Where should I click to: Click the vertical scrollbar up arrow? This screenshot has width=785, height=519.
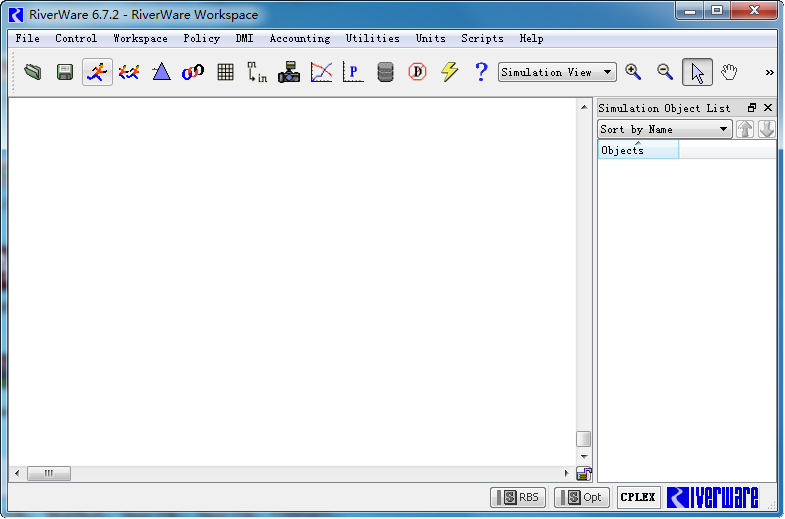(x=584, y=107)
